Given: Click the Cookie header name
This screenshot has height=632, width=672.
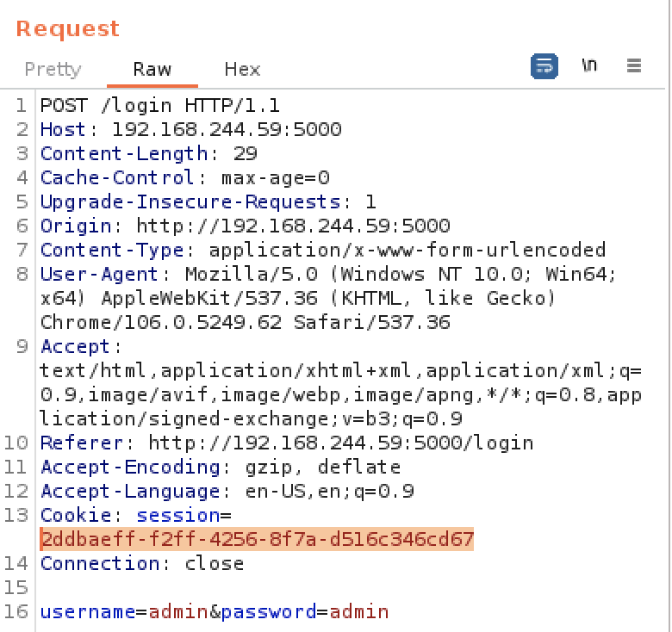Looking at the screenshot, I should (x=76, y=515).
